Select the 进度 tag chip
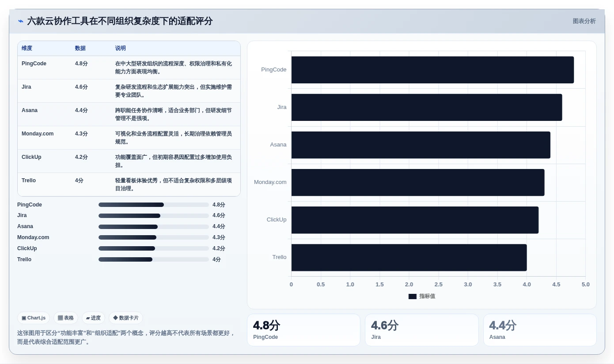Image resolution: width=614 pixels, height=364 pixels. 93,318
